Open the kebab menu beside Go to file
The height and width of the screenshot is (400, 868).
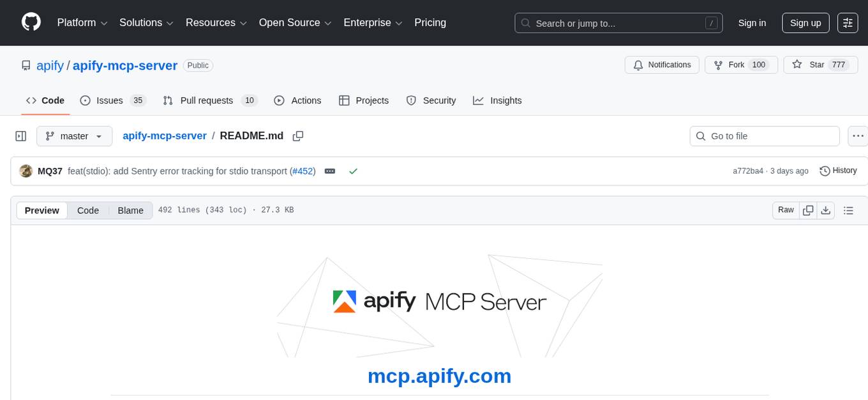(858, 135)
